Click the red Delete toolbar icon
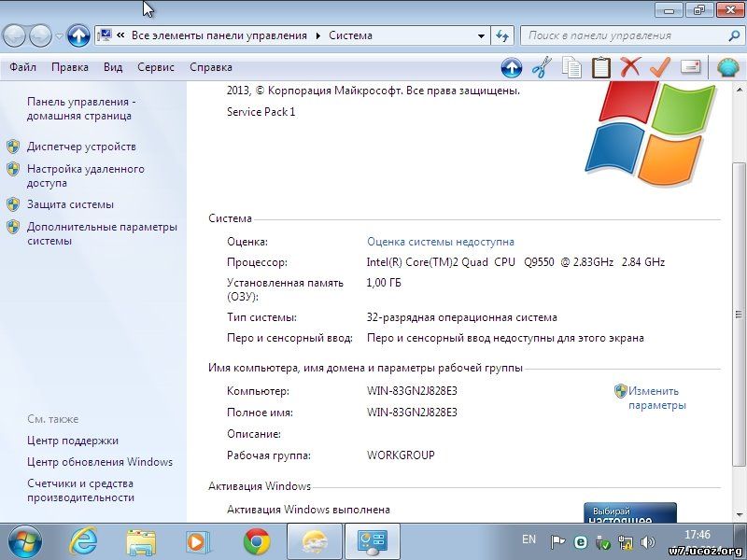The image size is (747, 560). click(x=630, y=68)
